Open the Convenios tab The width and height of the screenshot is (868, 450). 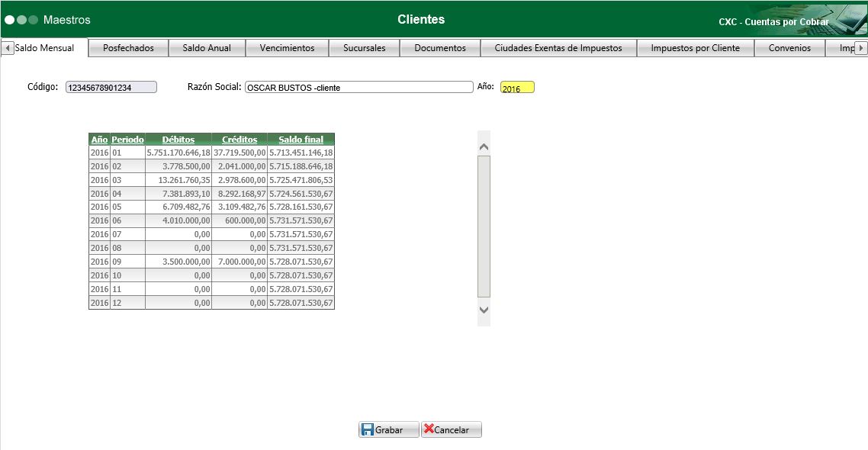pos(789,48)
